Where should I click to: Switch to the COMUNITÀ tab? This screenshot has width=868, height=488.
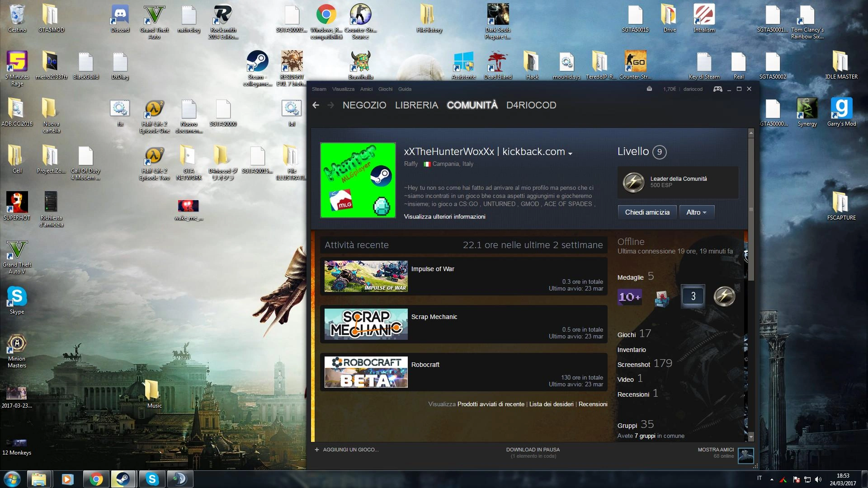[472, 105]
